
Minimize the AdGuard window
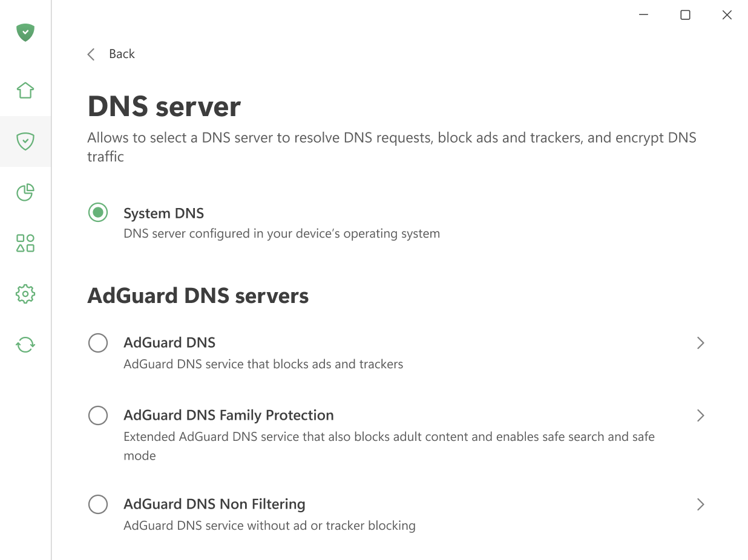point(643,15)
